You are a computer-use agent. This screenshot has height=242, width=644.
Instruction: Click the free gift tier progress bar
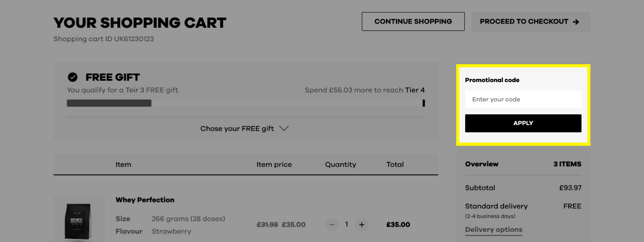coord(245,103)
